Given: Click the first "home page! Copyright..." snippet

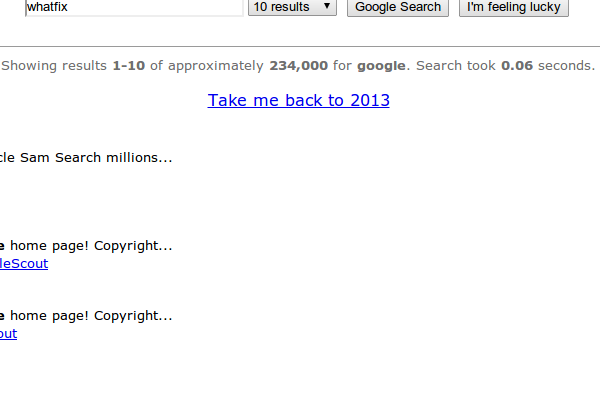Looking at the screenshot, I should click(x=91, y=246).
